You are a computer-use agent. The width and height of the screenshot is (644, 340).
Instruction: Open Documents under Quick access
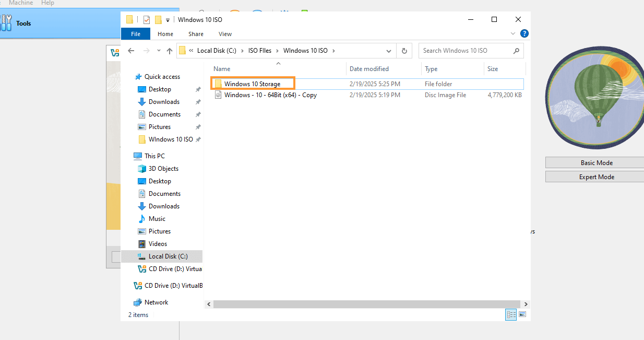pos(164,114)
